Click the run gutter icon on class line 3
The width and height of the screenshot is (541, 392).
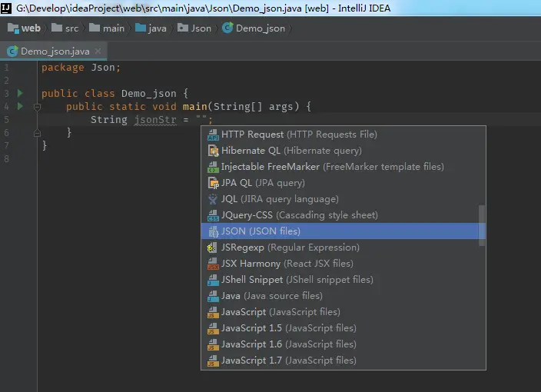tap(20, 93)
